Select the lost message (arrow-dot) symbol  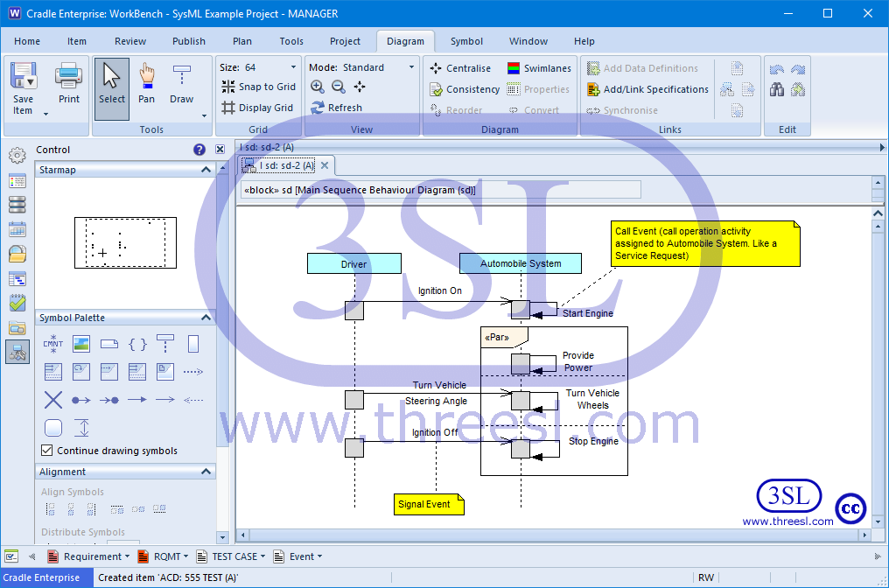pos(108,400)
